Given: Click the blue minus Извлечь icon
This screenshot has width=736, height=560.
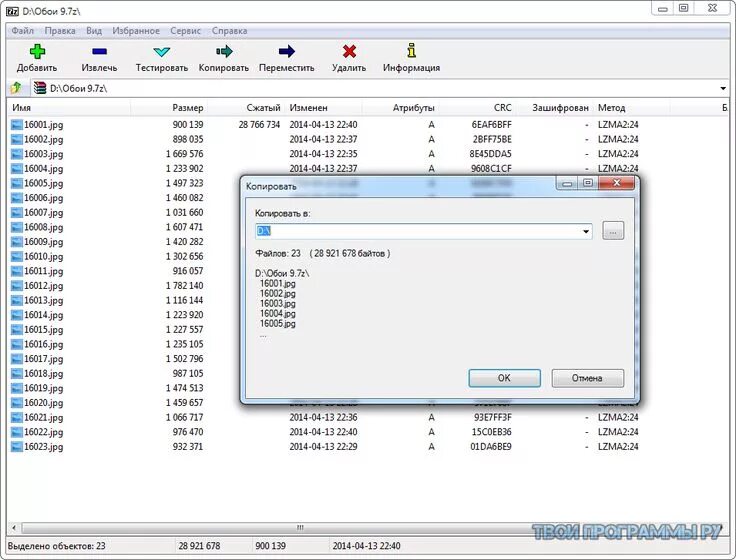Looking at the screenshot, I should [100, 51].
